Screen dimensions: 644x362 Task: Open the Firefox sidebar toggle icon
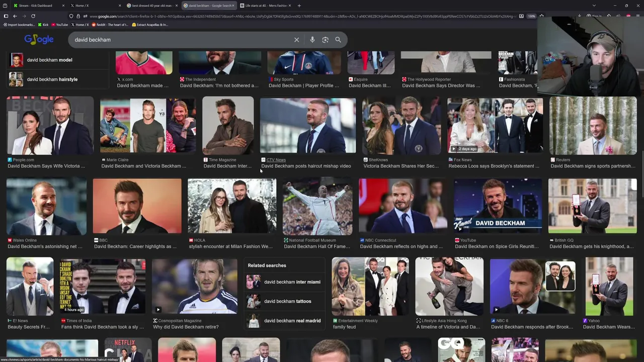tap(6, 16)
